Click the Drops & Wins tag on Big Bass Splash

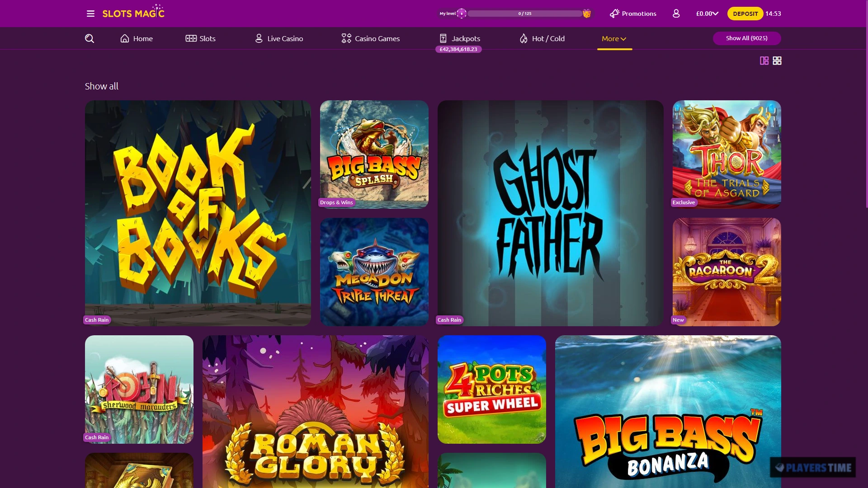(x=336, y=202)
